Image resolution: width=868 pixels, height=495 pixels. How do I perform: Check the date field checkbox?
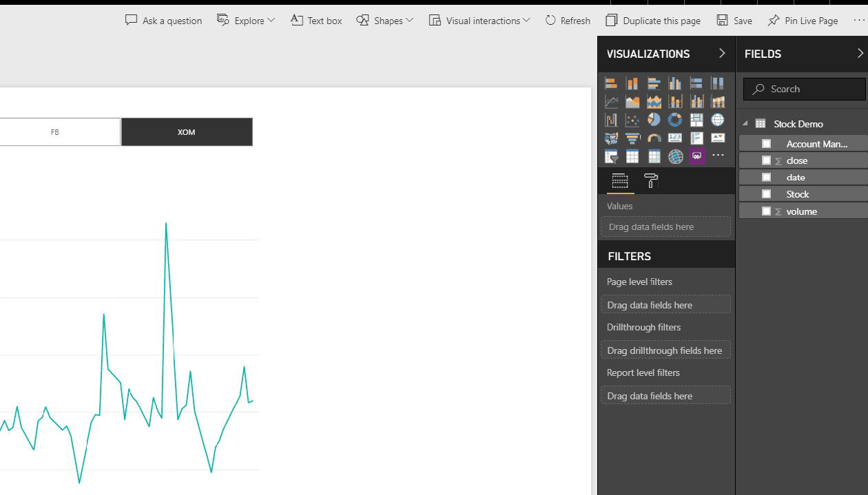[766, 177]
